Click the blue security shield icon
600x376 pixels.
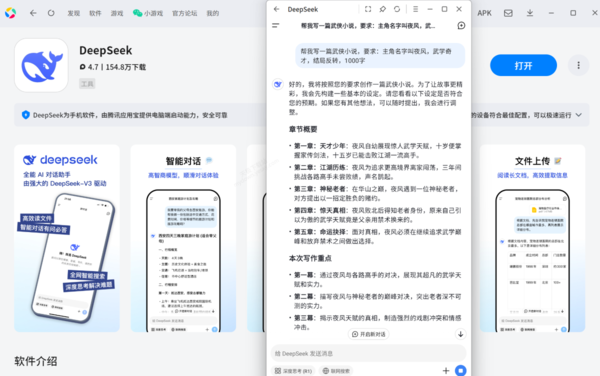click(25, 115)
